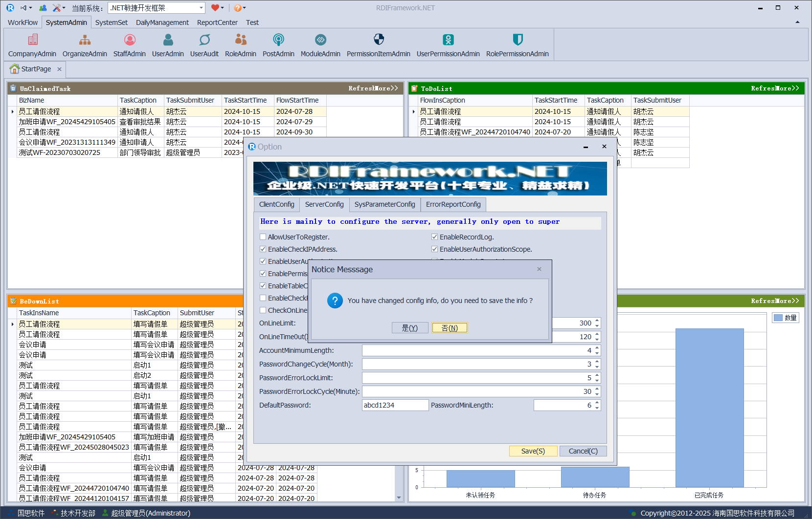Click the 否(N) button in the notice dialog

(x=450, y=328)
